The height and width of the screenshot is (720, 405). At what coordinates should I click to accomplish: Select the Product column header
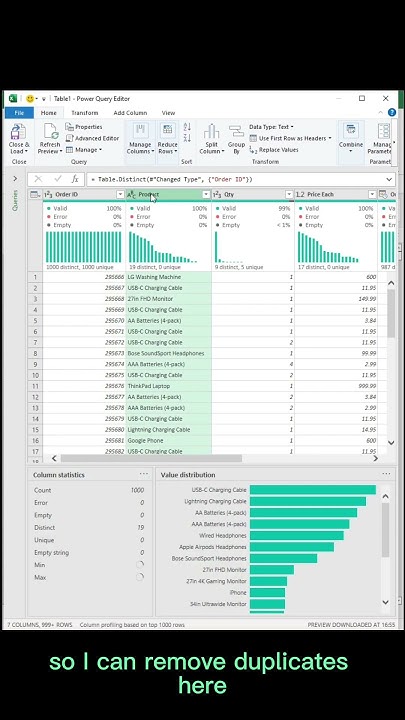pyautogui.click(x=169, y=195)
